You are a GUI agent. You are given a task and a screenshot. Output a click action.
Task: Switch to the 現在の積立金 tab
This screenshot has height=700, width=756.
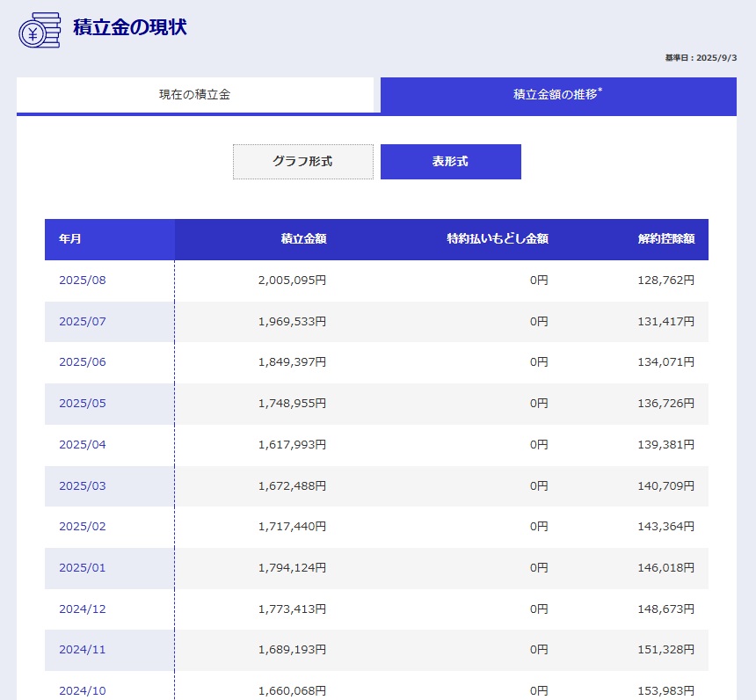194,95
